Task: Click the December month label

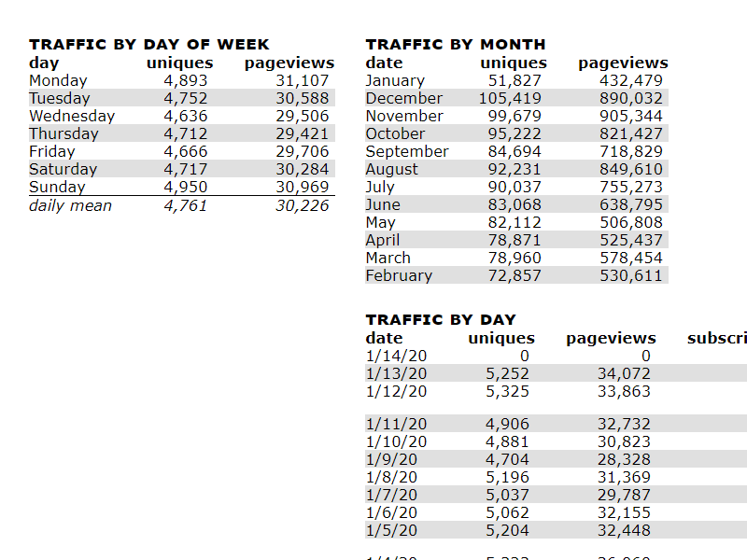Action: pos(403,98)
